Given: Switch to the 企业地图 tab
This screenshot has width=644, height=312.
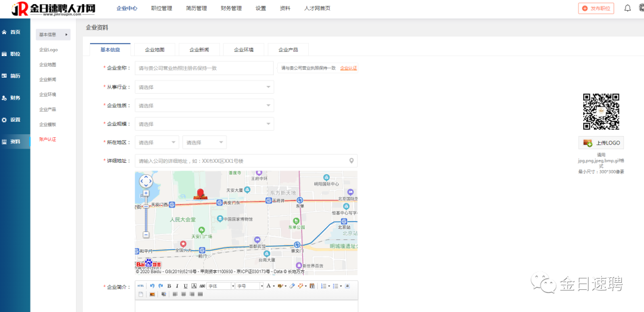Looking at the screenshot, I should pyautogui.click(x=155, y=50).
